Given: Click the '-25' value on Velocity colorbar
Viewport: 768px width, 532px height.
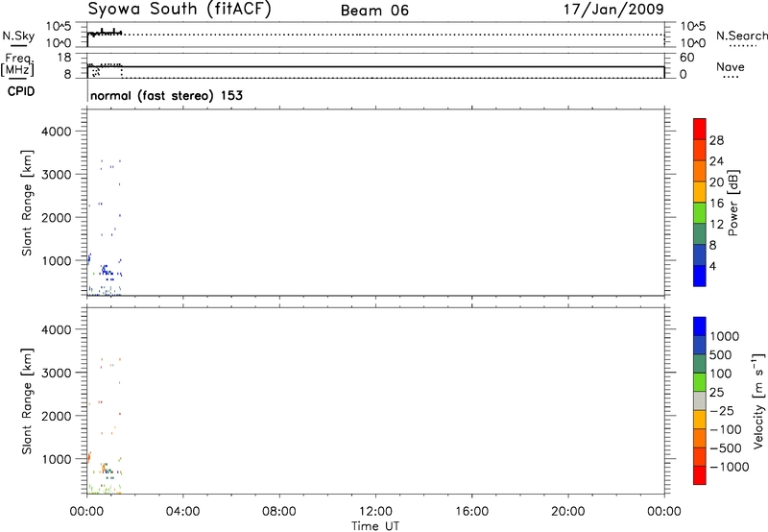Looking at the screenshot, I should [x=722, y=411].
